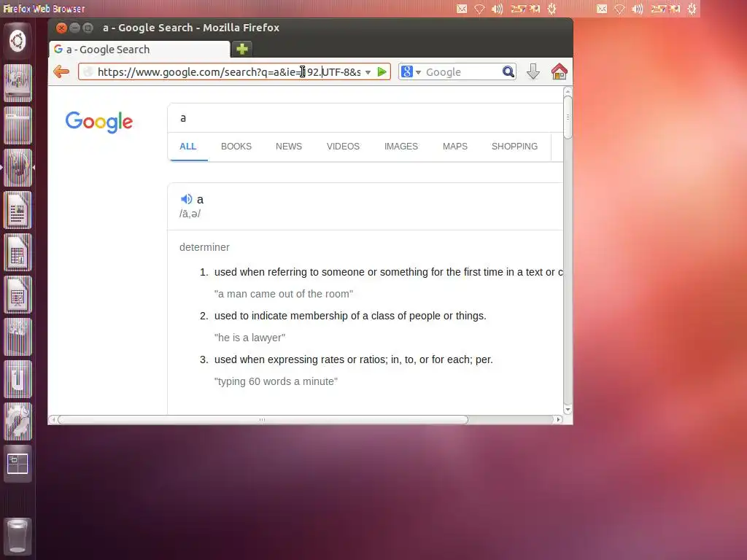Click the search magnifier icon
Image resolution: width=747 pixels, height=560 pixels.
(x=508, y=72)
